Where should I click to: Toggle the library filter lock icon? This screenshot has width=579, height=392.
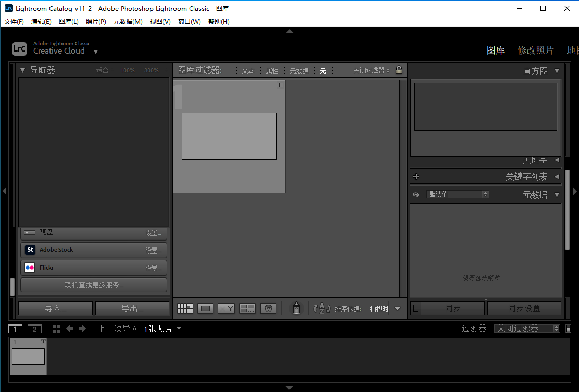click(399, 70)
